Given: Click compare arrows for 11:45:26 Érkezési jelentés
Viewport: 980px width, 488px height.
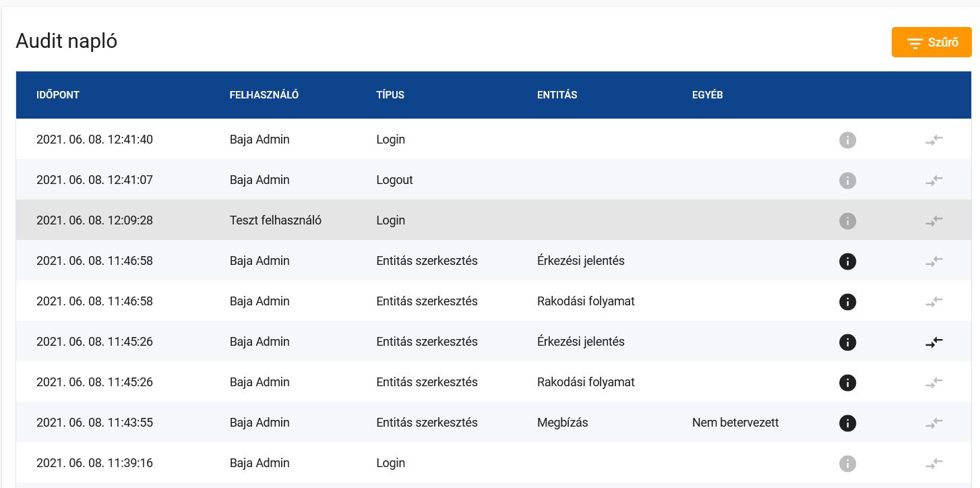Looking at the screenshot, I should (x=933, y=342).
